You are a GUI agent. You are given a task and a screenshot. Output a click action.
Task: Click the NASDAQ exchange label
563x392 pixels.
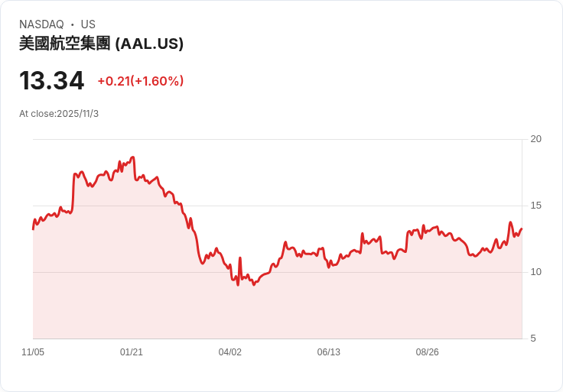point(41,24)
